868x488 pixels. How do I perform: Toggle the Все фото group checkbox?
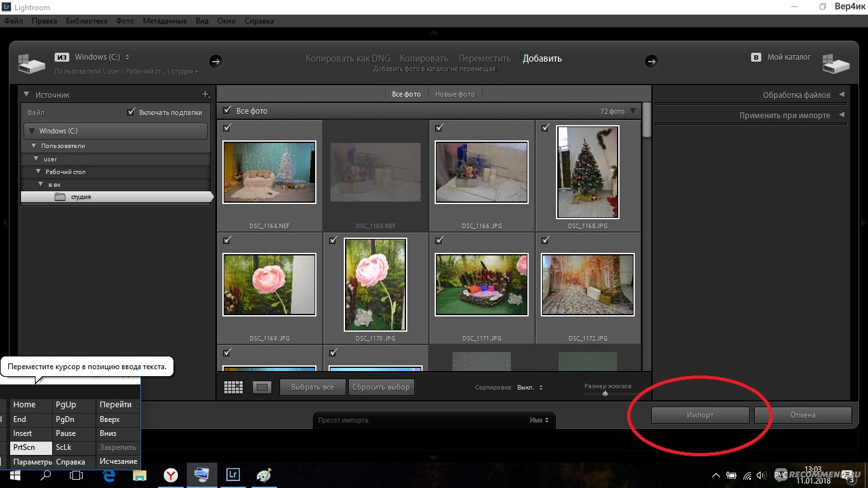point(227,111)
